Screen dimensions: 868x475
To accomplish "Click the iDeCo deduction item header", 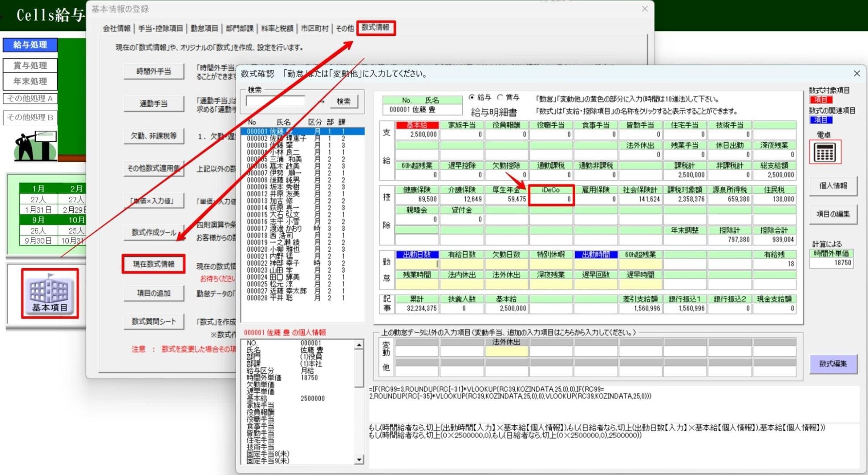I will (551, 190).
